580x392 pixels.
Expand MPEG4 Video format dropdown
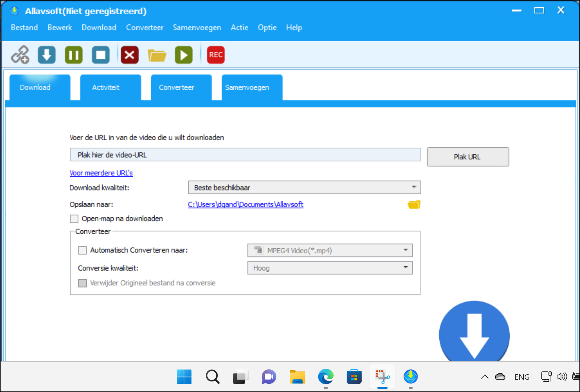[404, 250]
